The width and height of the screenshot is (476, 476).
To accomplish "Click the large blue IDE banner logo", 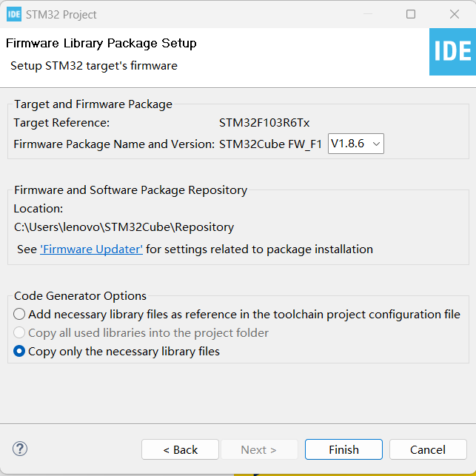I will [452, 52].
